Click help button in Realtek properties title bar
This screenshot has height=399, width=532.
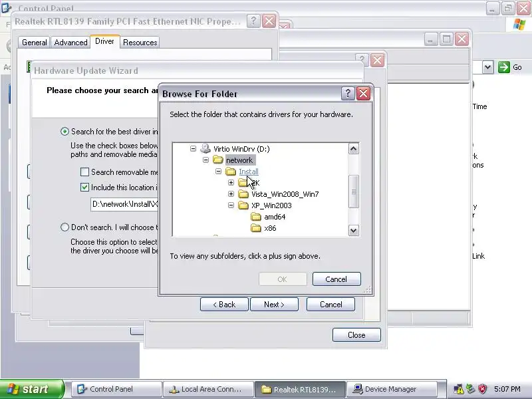tap(253, 21)
